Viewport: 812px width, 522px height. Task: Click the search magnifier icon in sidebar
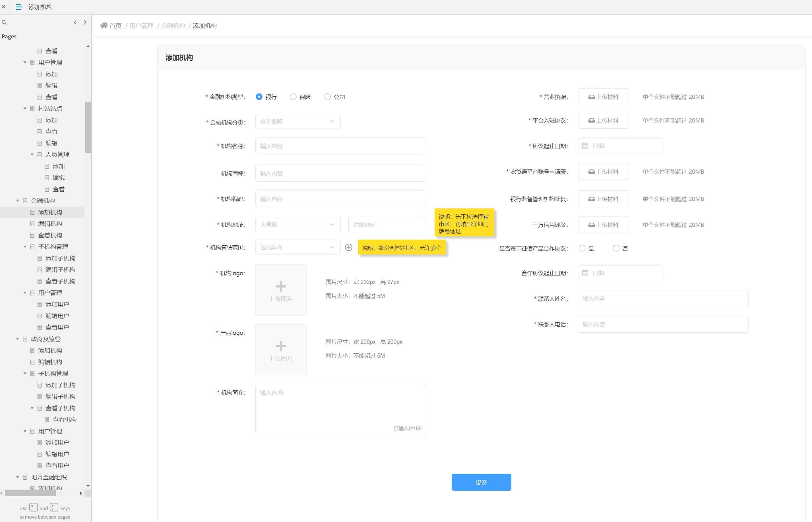(4, 22)
